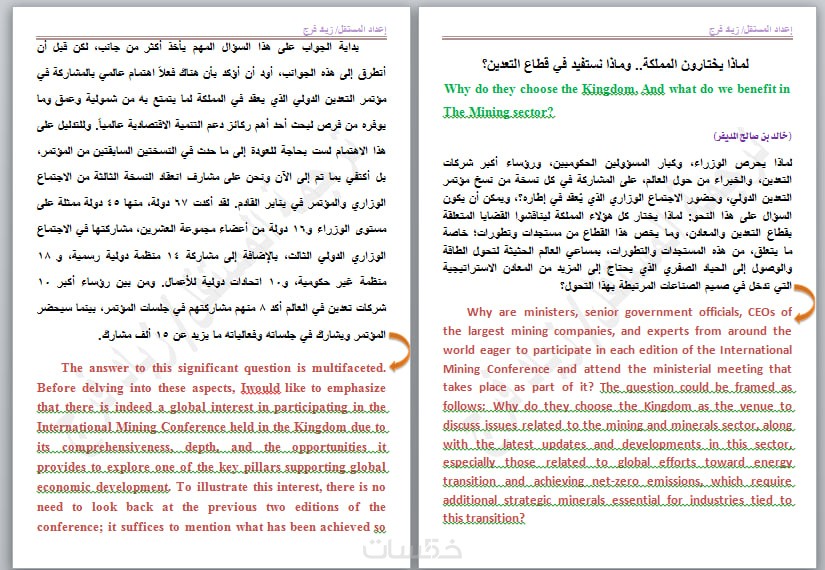
Task: Click the line "with the latest updates and developments"
Action: (x=617, y=444)
